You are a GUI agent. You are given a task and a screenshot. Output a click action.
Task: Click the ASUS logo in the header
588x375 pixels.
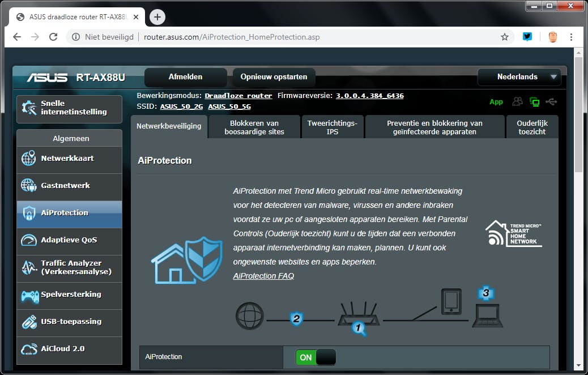pos(47,78)
